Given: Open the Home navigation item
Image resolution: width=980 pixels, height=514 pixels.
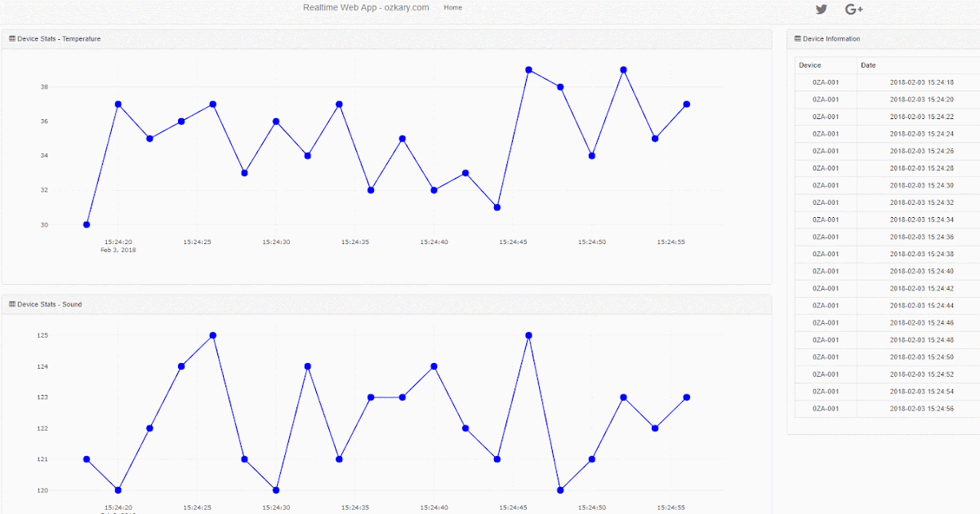Looking at the screenshot, I should point(452,7).
